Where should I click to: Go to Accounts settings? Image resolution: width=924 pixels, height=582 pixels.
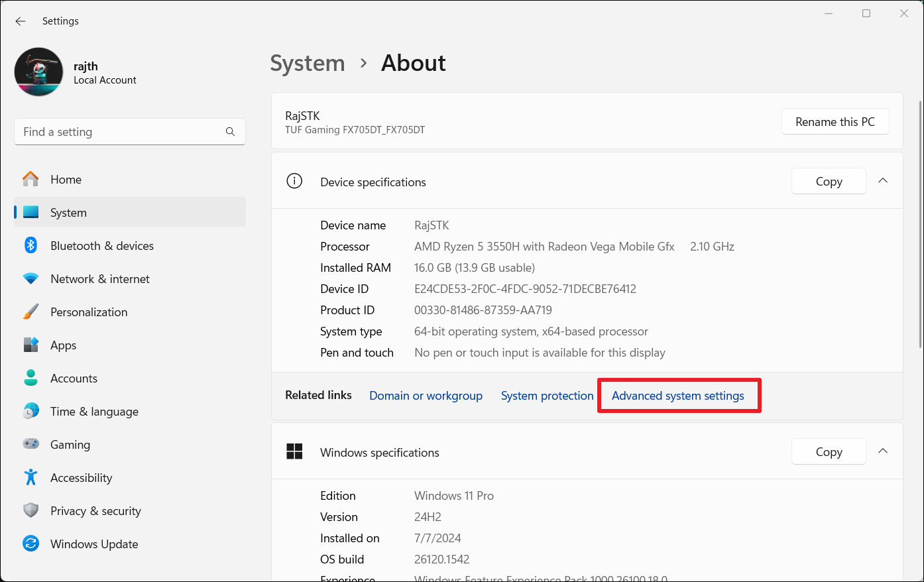coord(74,378)
